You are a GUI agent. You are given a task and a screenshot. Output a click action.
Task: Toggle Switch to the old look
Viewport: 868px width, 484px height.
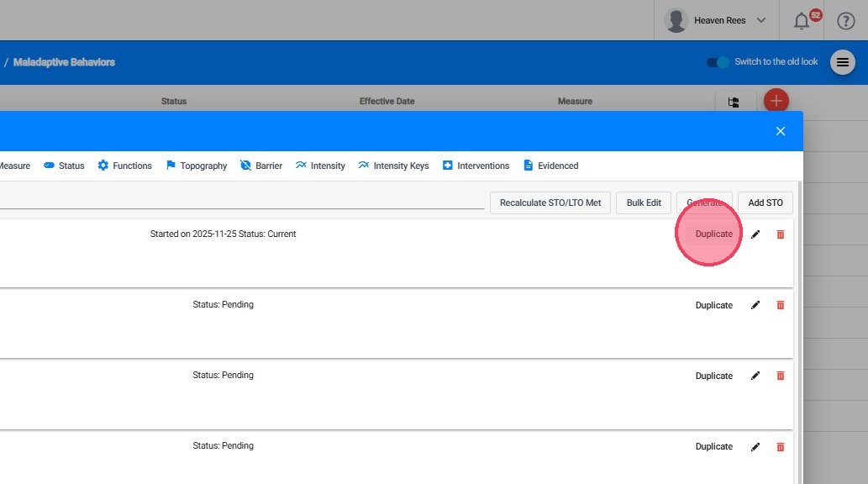pyautogui.click(x=718, y=62)
